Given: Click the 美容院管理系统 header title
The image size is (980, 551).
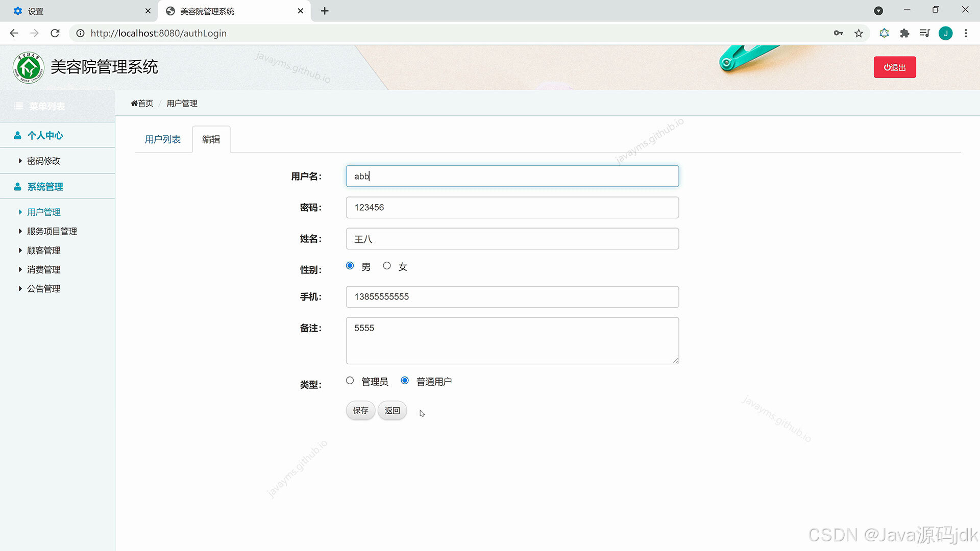Looking at the screenshot, I should point(104,67).
